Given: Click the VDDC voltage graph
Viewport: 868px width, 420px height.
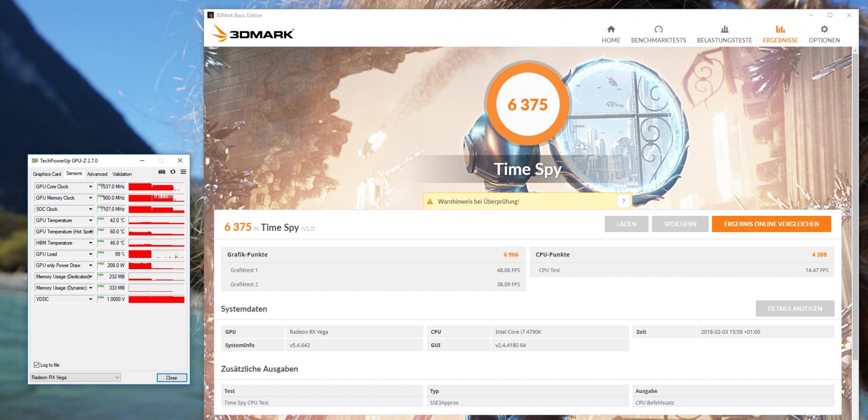Looking at the screenshot, I should click(x=156, y=299).
